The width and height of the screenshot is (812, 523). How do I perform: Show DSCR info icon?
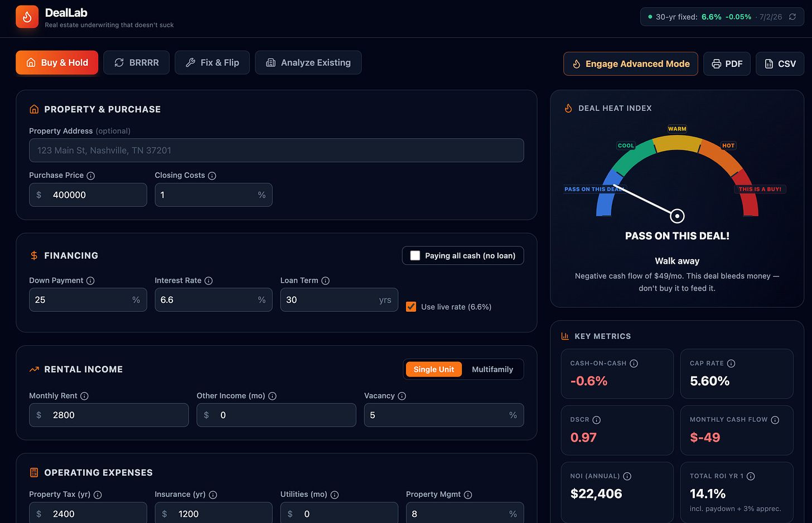pos(596,420)
